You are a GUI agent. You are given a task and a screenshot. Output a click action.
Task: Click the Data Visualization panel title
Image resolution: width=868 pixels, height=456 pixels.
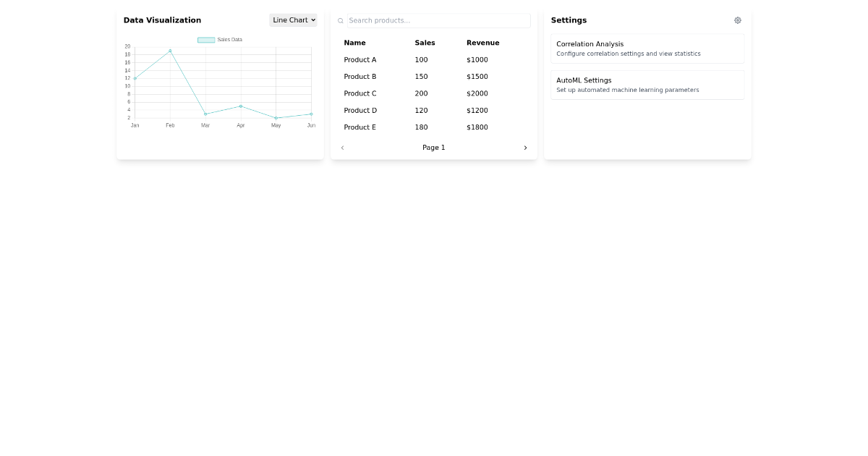[x=162, y=20]
